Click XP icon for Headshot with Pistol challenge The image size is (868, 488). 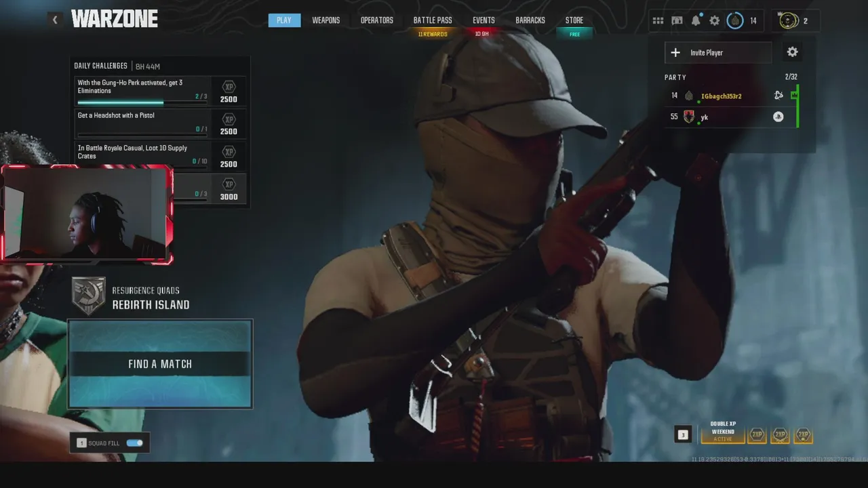229,119
